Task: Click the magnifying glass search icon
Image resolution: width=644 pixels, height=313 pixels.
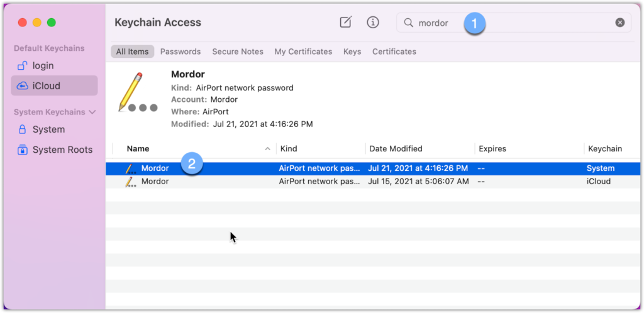Action: coord(408,23)
